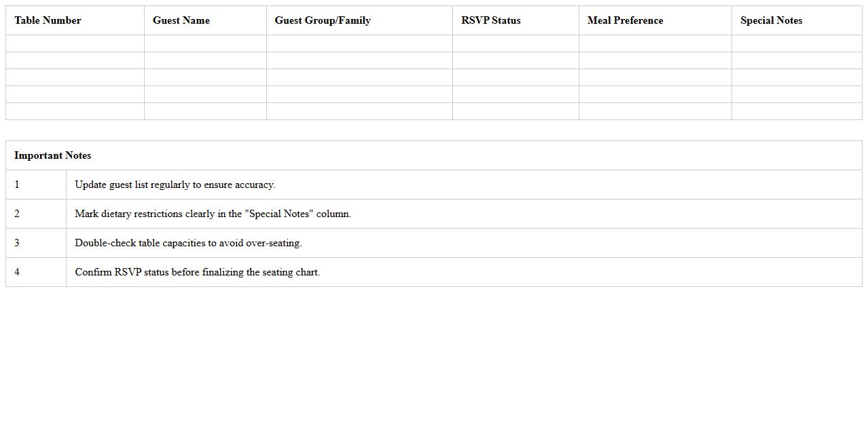Click note number 4 cell
Viewport: 868px width, 441px height.
(35, 272)
